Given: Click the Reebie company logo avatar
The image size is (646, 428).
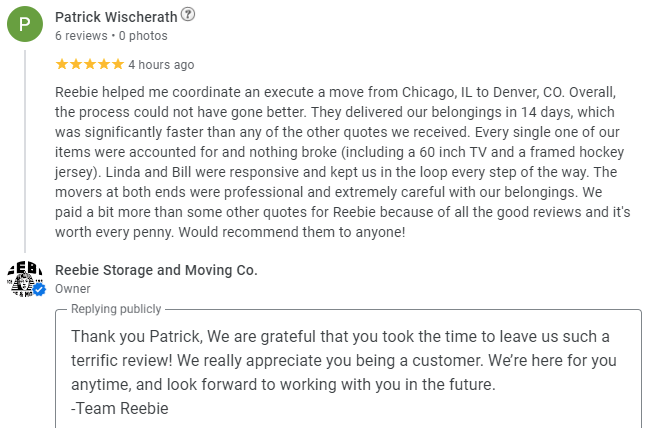Looking at the screenshot, I should pos(25,278).
